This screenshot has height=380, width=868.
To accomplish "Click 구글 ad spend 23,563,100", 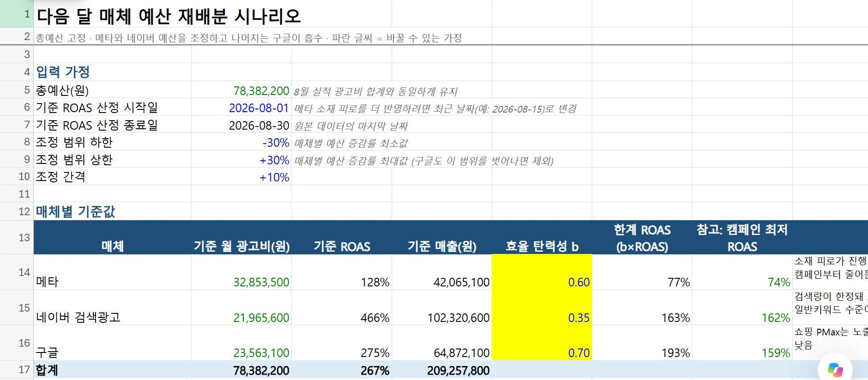I will coord(261,353).
